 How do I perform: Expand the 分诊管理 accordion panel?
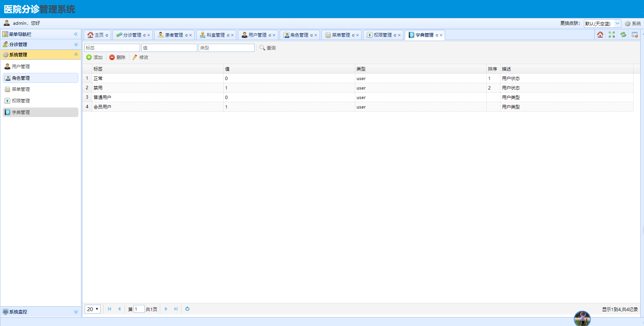click(76, 44)
